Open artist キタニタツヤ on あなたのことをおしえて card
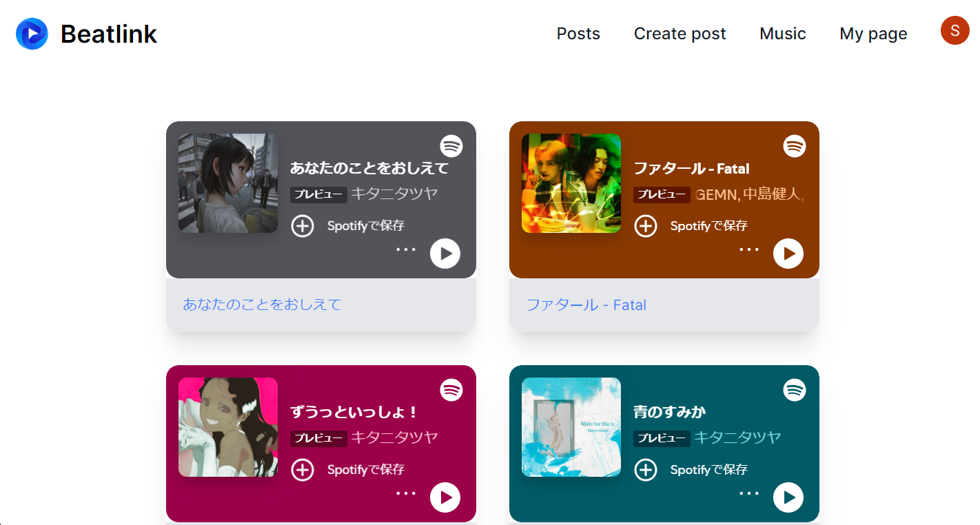This screenshot has width=980, height=525. click(395, 194)
